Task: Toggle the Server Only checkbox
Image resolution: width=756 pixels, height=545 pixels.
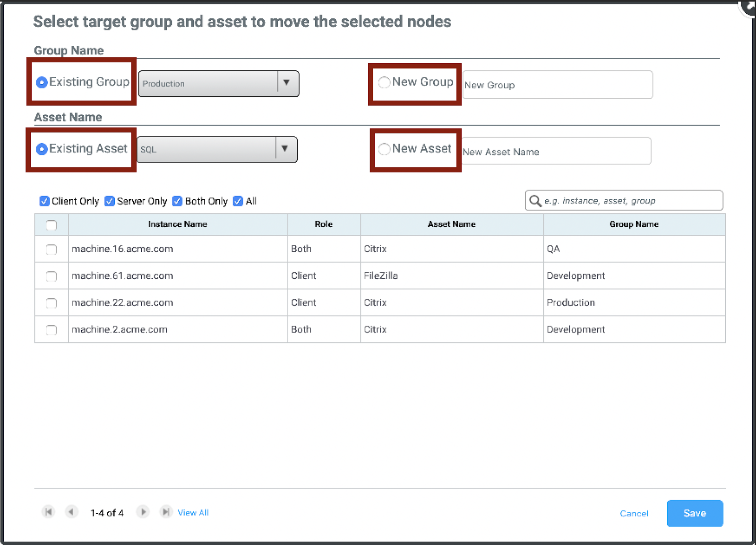Action: click(x=110, y=201)
